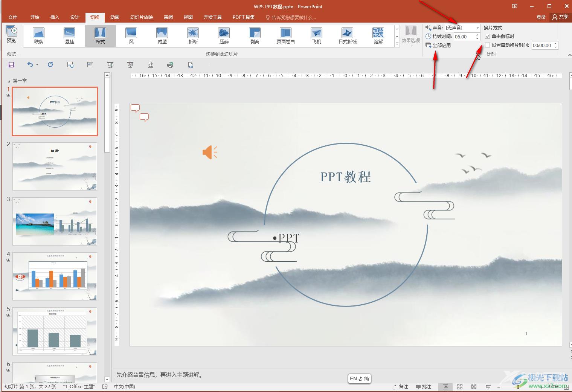Select the 溶解 transition effect

click(x=378, y=36)
